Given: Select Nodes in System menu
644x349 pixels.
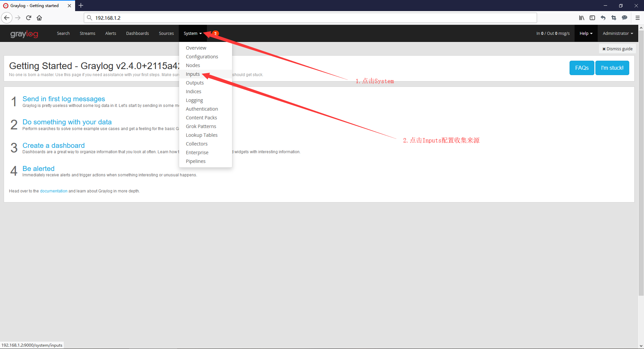Looking at the screenshot, I should tap(206, 65).
